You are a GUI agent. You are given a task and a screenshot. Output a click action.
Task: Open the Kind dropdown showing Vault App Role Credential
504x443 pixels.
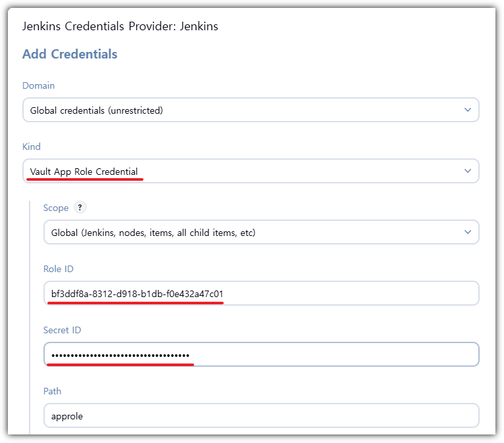[251, 171]
